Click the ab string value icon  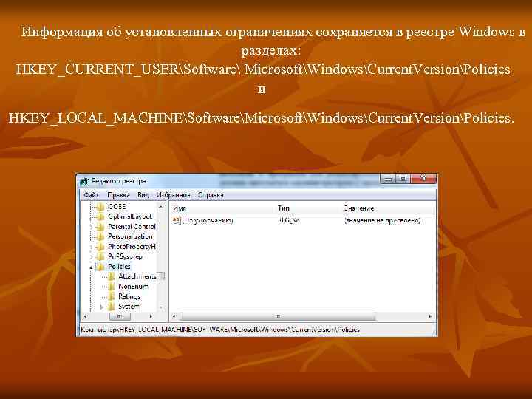click(177, 220)
